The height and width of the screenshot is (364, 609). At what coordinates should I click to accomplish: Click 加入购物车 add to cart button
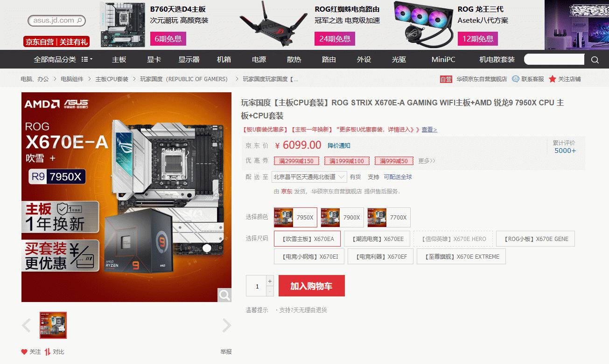(312, 286)
